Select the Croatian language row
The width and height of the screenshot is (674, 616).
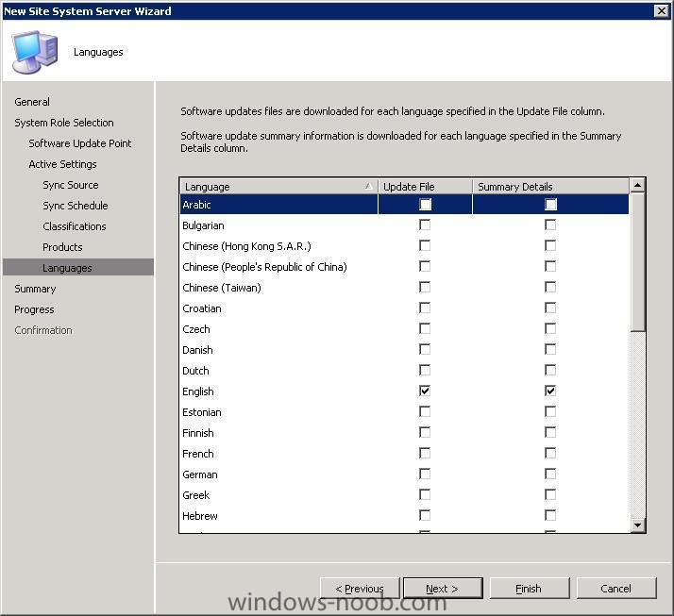click(x=404, y=308)
